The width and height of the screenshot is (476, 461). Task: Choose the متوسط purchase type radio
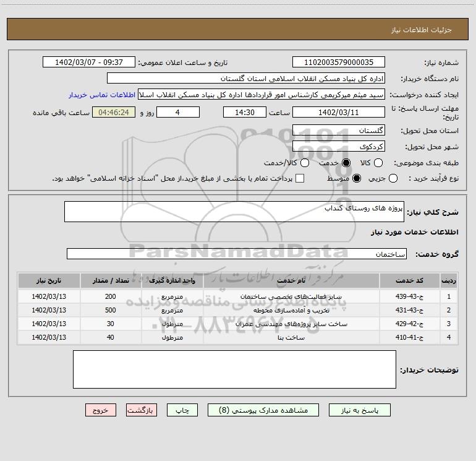357,178
